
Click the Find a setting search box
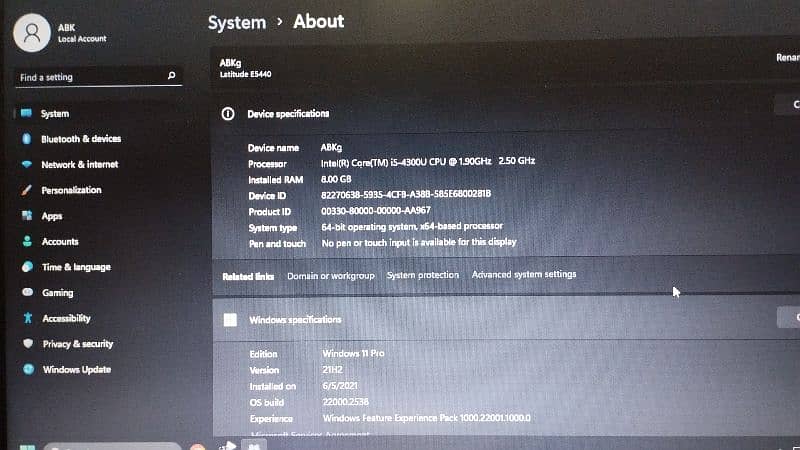[98, 77]
